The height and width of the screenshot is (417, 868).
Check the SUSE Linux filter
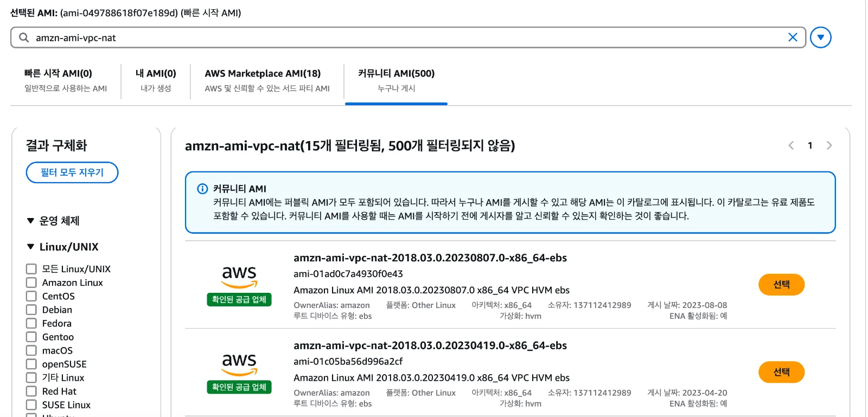[x=31, y=405]
